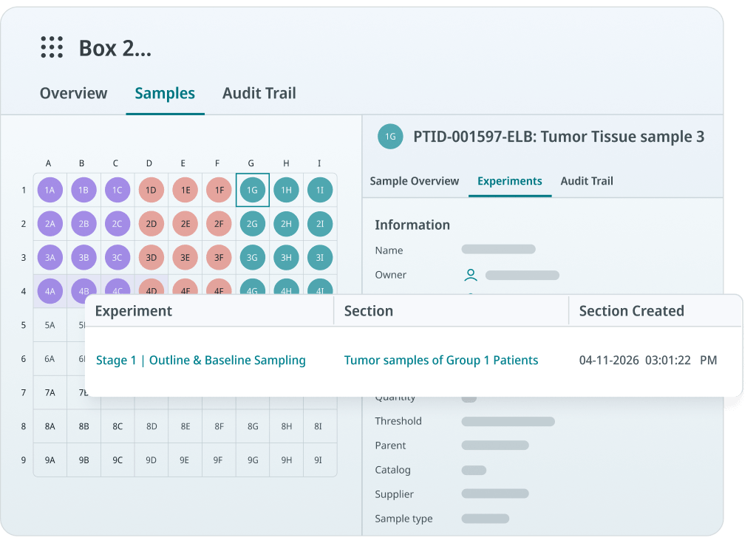Switch to the Samples tab
Image resolution: width=756 pixels, height=543 pixels.
[x=165, y=93]
